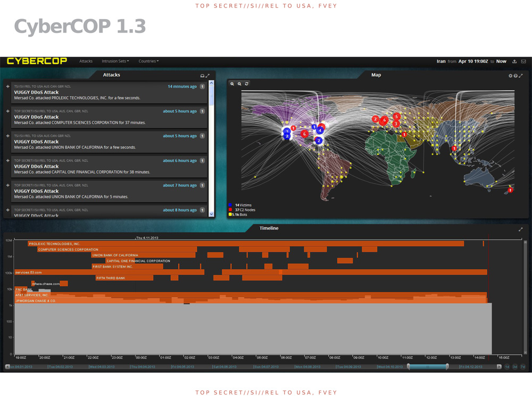Click the 14 minutes ago timestamp

pyautogui.click(x=182, y=87)
